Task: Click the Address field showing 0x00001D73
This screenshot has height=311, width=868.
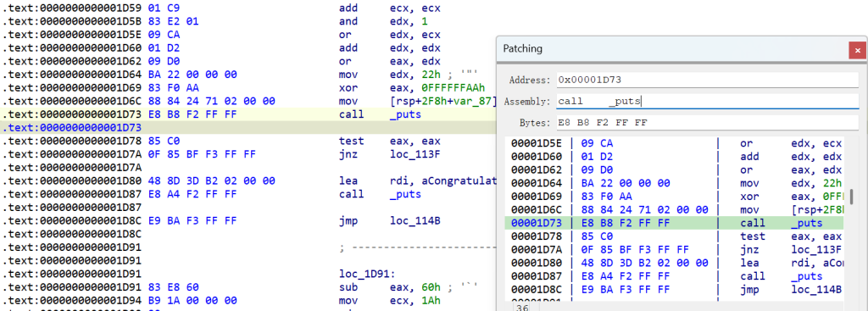Action: coord(707,80)
